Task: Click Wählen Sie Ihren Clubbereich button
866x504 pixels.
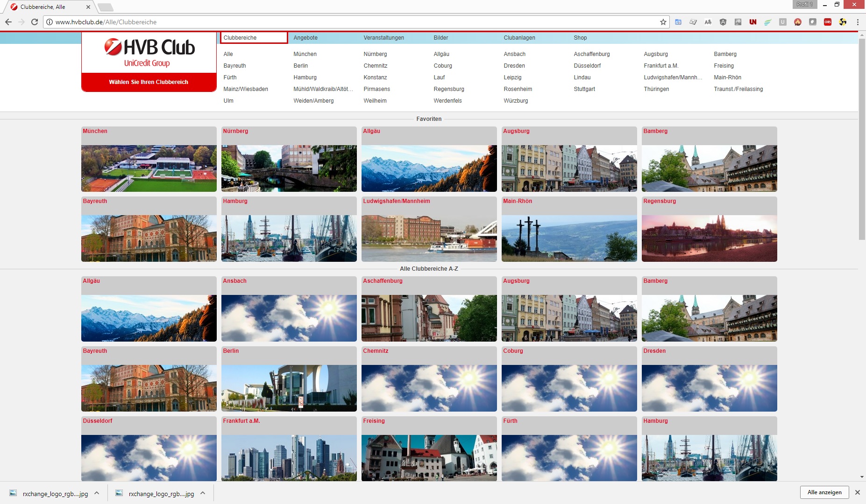Action: pyautogui.click(x=149, y=82)
